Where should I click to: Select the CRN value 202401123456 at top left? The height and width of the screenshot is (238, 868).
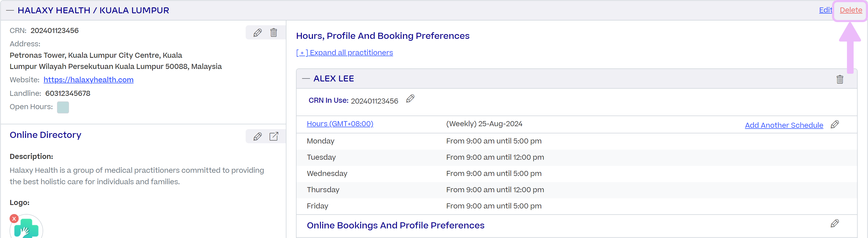[55, 31]
